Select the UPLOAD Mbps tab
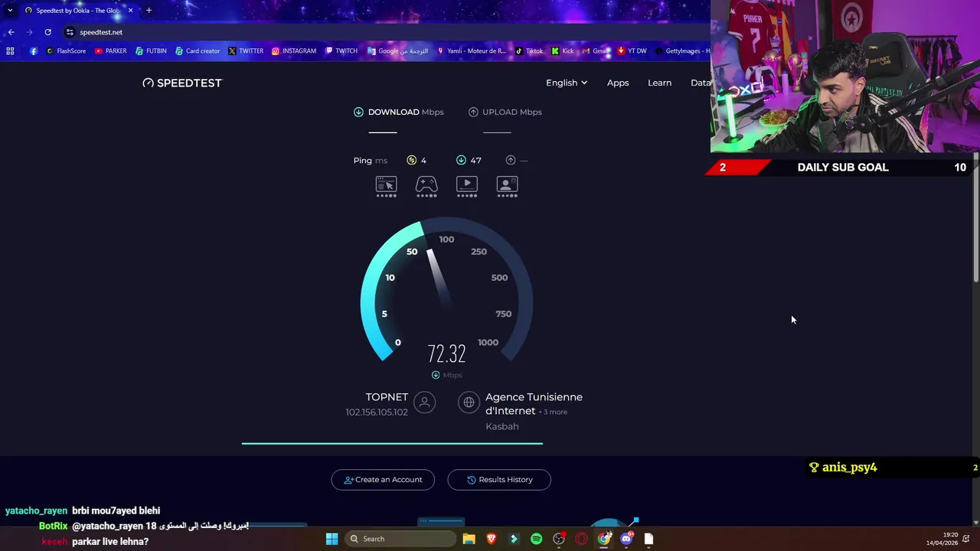 coord(505,112)
